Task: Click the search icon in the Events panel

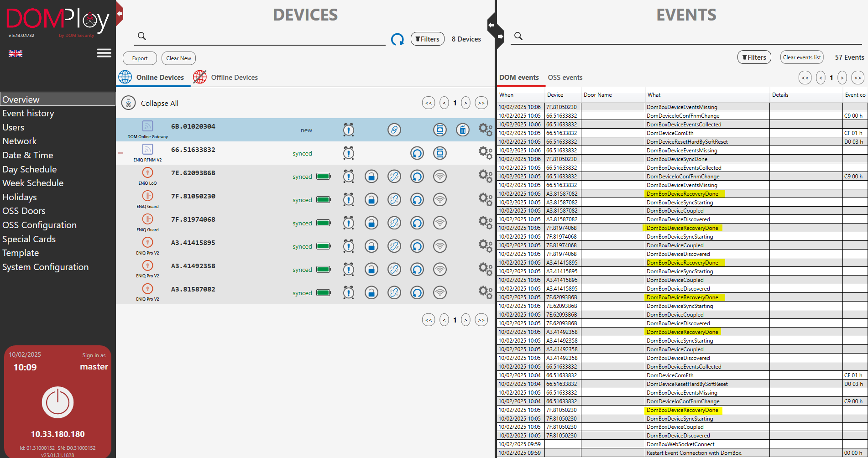Action: (518, 36)
